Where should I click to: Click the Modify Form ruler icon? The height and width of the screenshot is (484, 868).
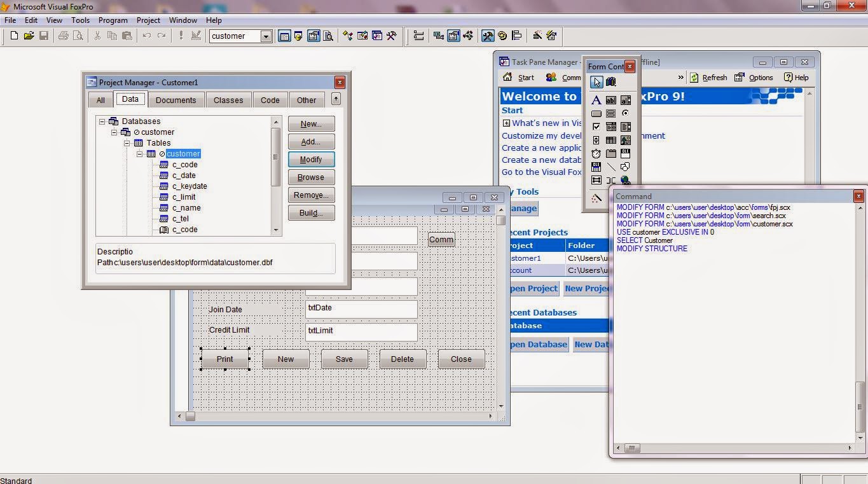tap(196, 36)
